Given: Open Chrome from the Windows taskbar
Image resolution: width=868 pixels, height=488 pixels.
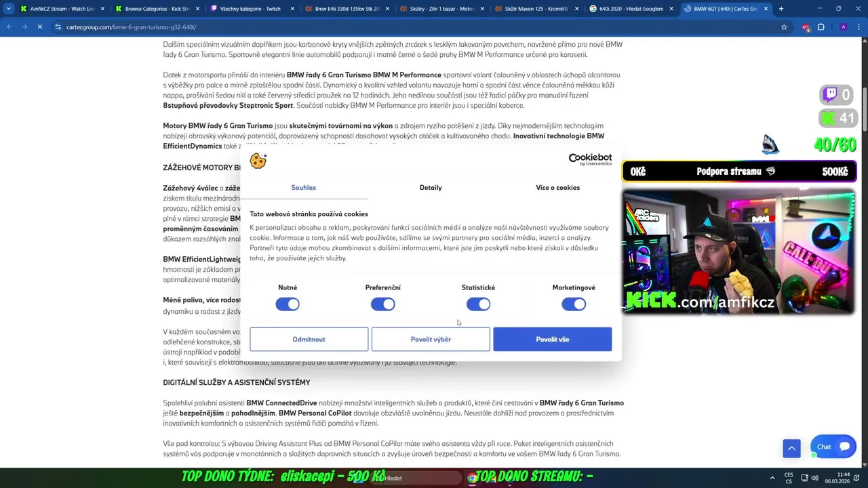Looking at the screenshot, I should coord(472,478).
